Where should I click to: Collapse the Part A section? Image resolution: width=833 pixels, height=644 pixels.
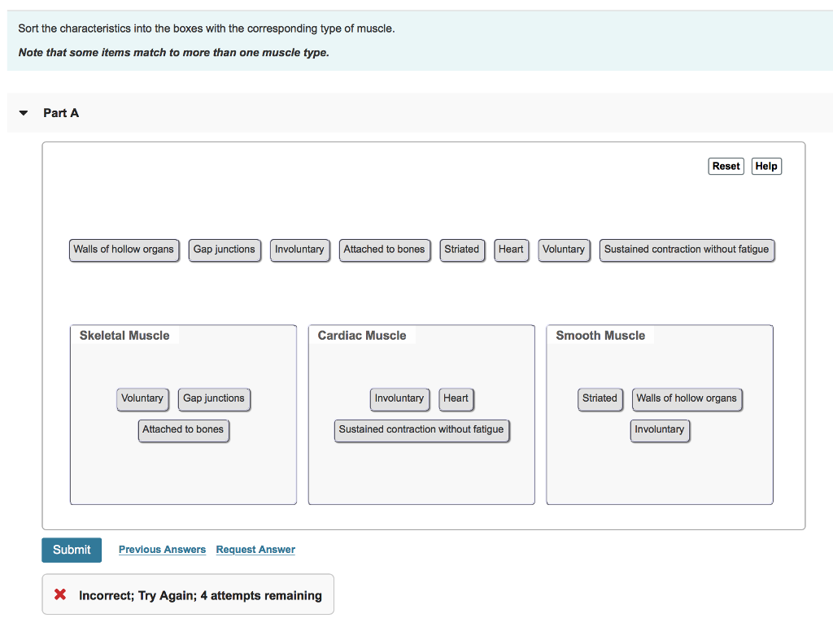[23, 113]
